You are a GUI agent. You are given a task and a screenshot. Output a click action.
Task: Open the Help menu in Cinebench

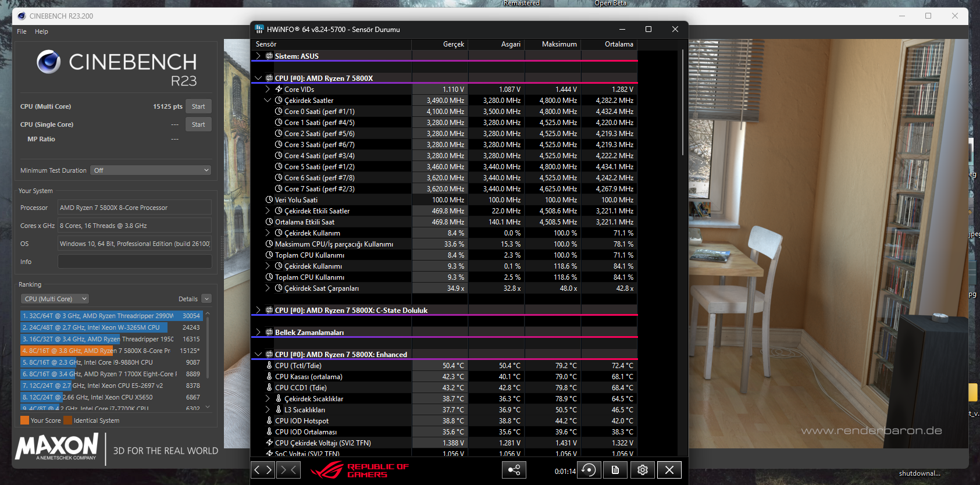pos(41,31)
